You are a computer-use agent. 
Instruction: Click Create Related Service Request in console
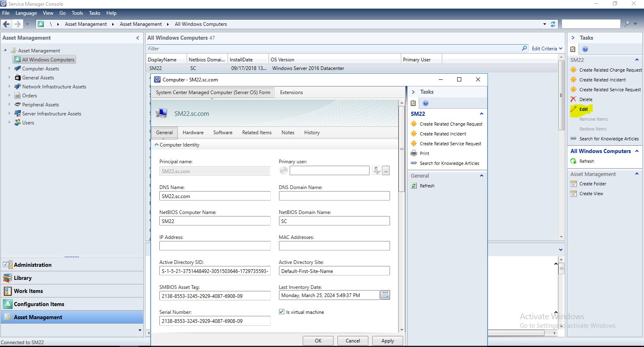click(610, 90)
